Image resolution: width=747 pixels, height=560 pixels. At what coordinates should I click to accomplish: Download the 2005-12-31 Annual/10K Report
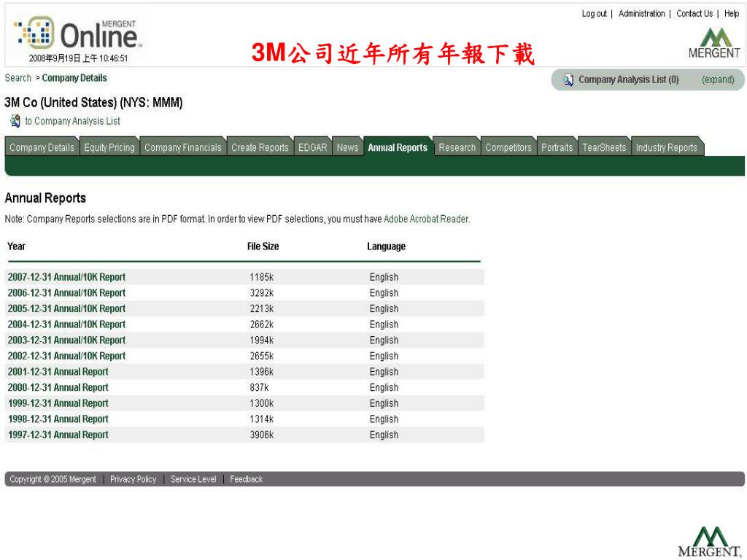pyautogui.click(x=66, y=308)
